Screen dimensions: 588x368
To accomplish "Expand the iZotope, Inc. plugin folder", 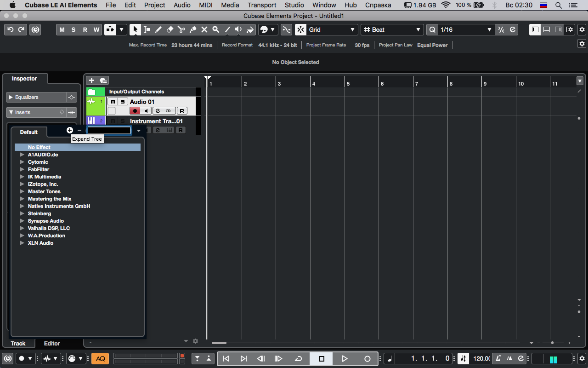I will (22, 184).
